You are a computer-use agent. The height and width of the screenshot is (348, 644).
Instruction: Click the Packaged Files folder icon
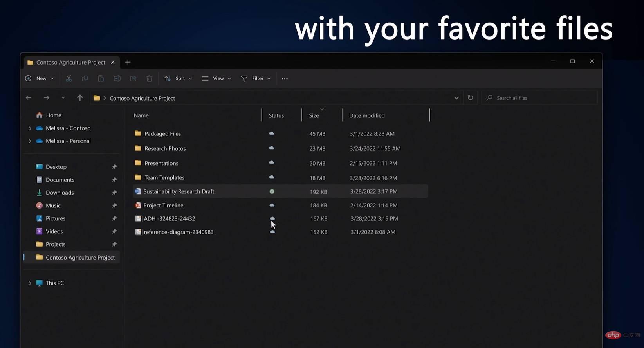tap(138, 133)
